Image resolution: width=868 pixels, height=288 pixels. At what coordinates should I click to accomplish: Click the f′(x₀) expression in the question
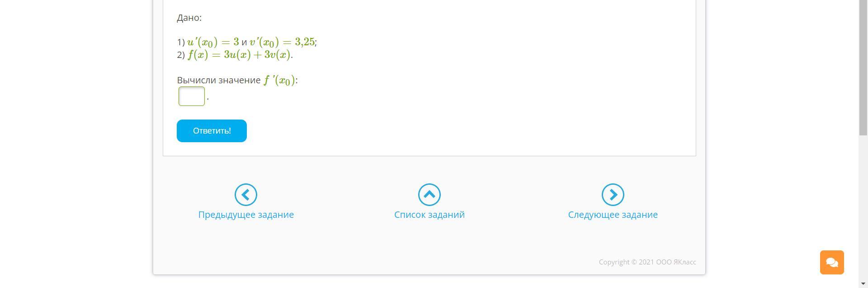tap(279, 81)
